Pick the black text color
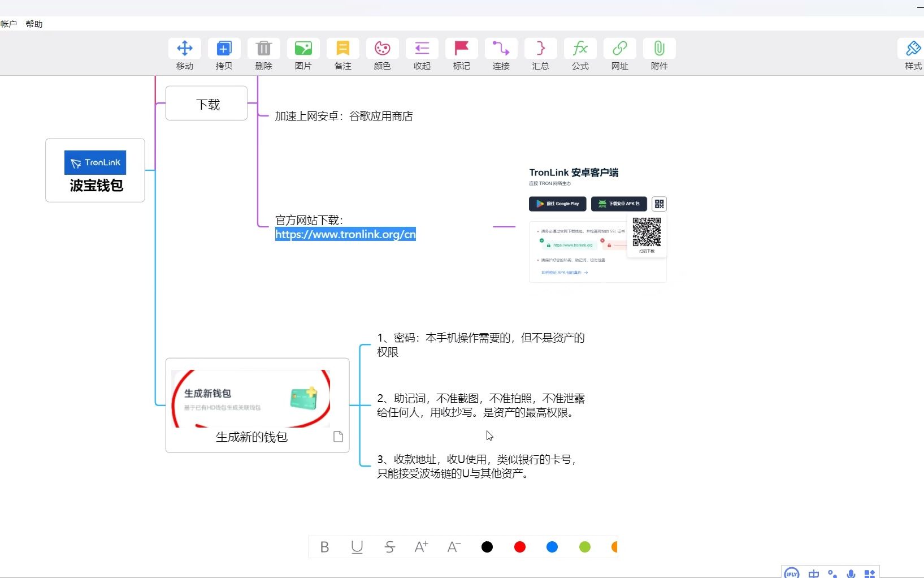This screenshot has width=924, height=578. [487, 547]
